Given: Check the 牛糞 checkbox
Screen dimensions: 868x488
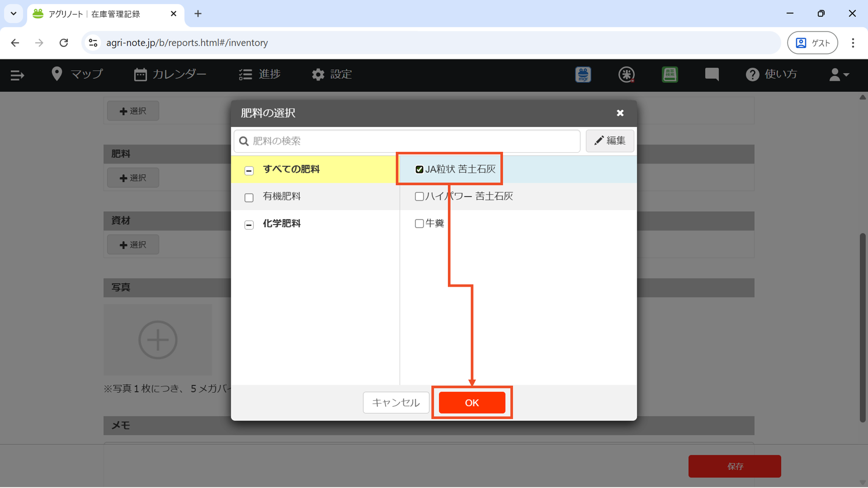Looking at the screenshot, I should [x=419, y=223].
